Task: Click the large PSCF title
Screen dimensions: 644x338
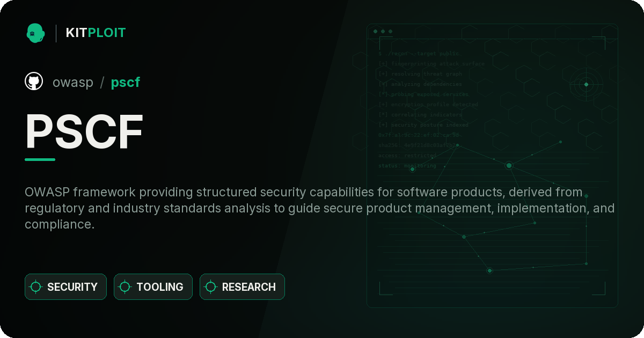Action: coord(84,132)
